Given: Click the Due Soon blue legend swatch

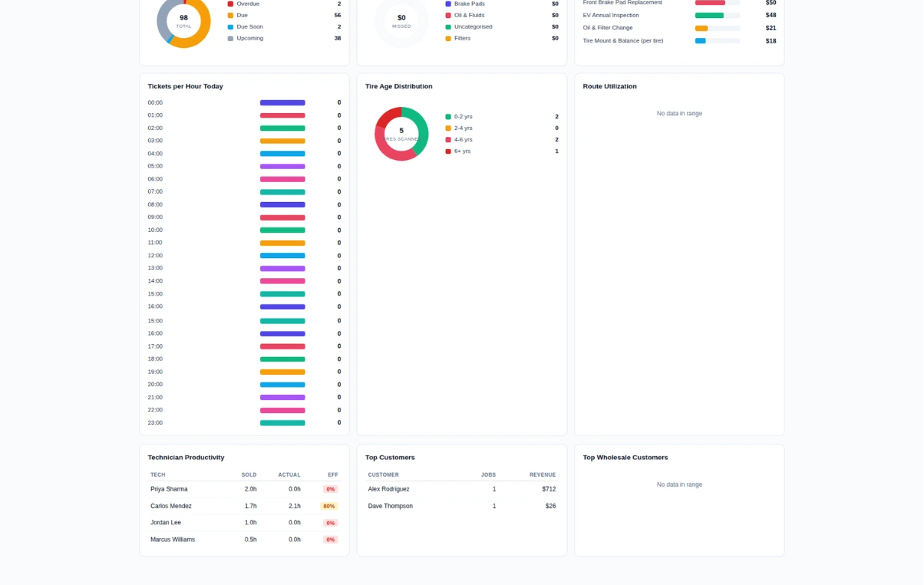Looking at the screenshot, I should pyautogui.click(x=230, y=27).
